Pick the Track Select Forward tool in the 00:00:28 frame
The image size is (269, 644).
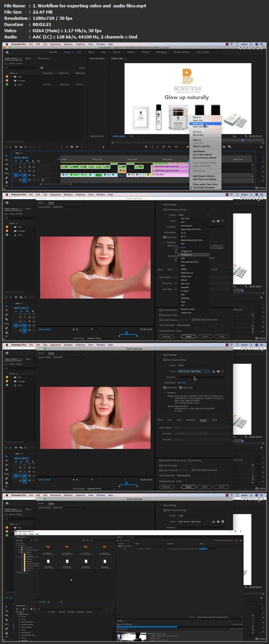pyautogui.click(x=7, y=160)
